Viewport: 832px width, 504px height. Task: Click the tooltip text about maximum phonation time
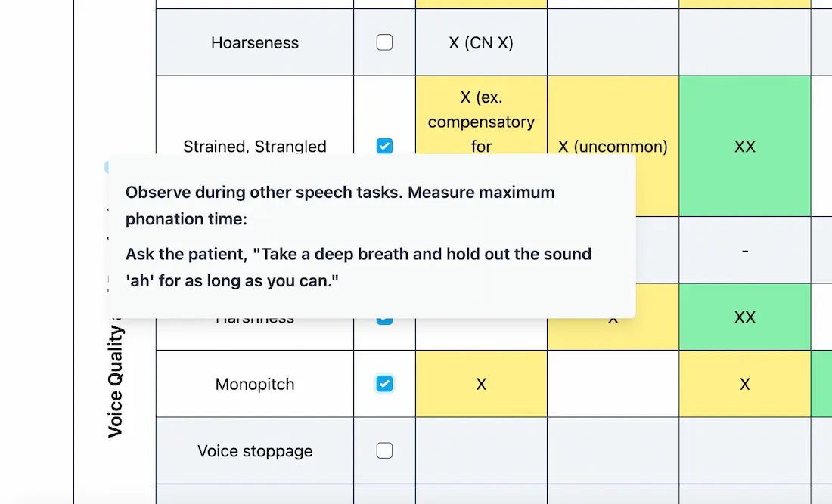pyautogui.click(x=340, y=206)
